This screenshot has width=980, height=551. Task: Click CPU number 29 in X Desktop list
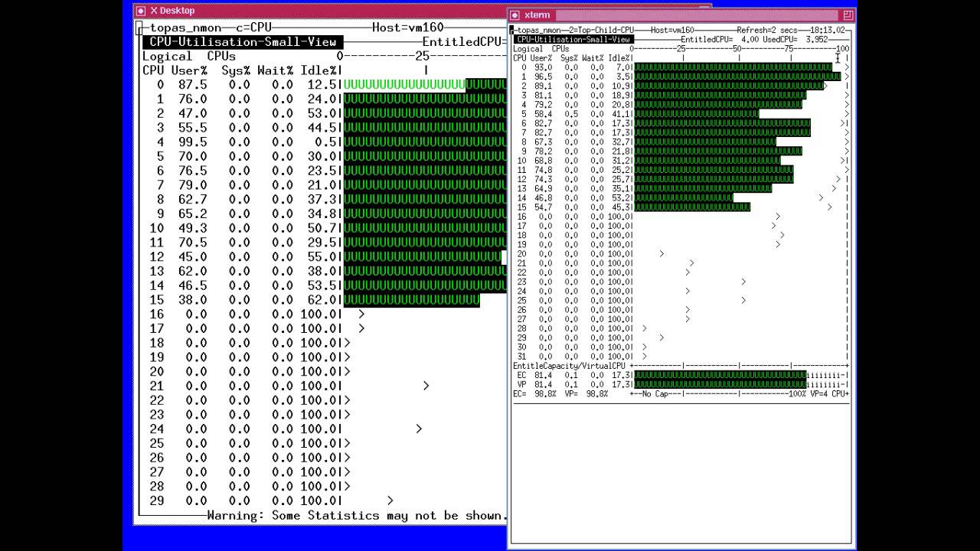point(157,500)
